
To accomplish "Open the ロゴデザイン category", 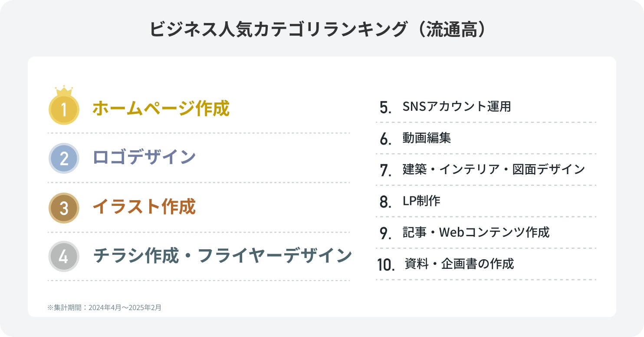I will [144, 157].
